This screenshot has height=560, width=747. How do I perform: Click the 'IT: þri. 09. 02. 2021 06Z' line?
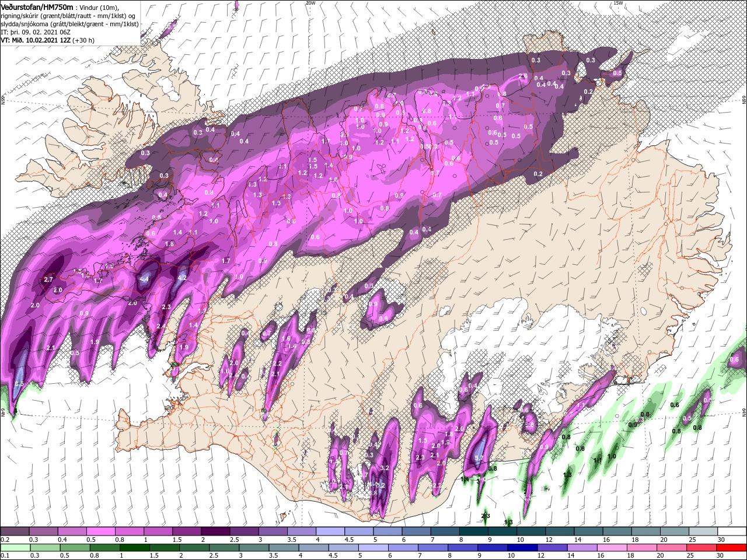36,32
